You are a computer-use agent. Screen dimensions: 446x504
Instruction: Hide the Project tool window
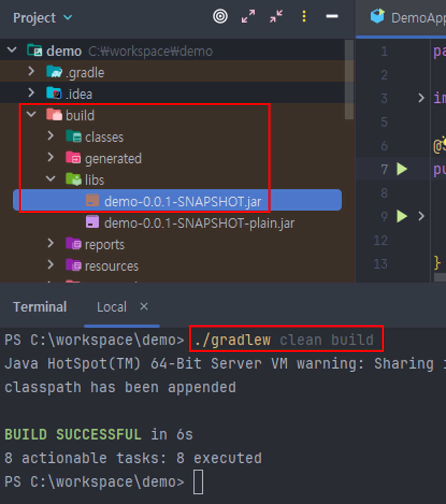point(332,16)
